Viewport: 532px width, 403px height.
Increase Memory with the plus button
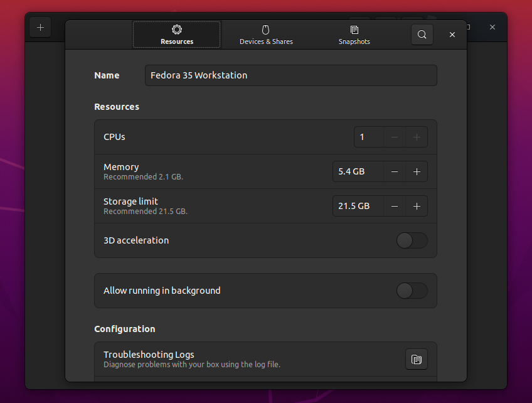tap(417, 171)
